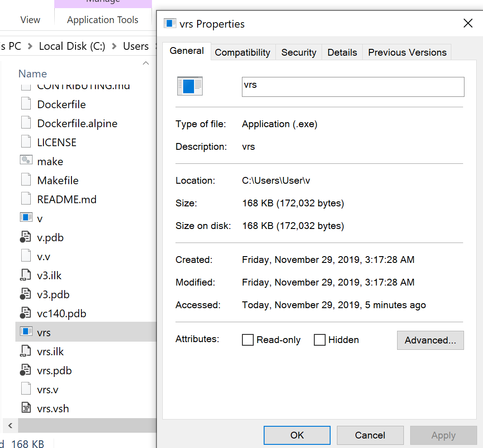This screenshot has width=483, height=448.
Task: Click the Created date value
Action: (328, 260)
